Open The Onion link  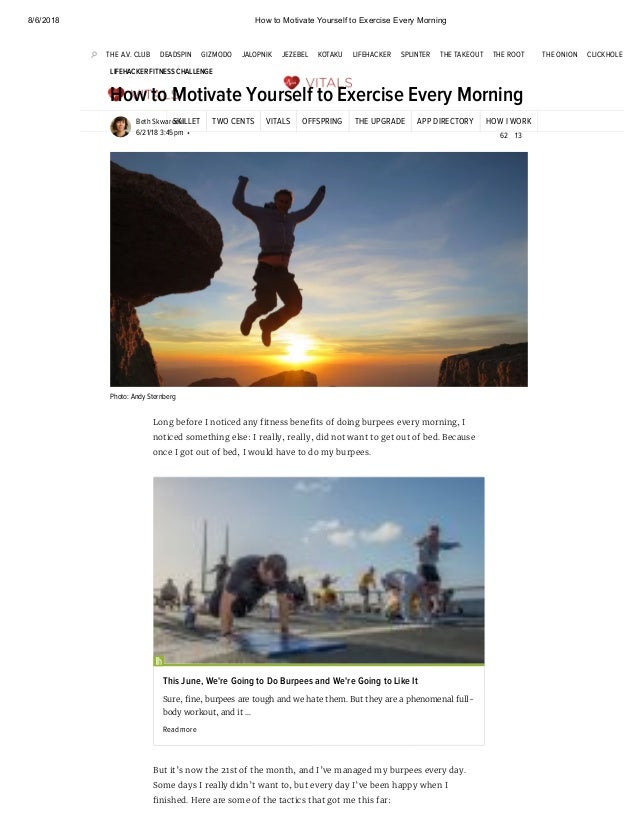[560, 54]
